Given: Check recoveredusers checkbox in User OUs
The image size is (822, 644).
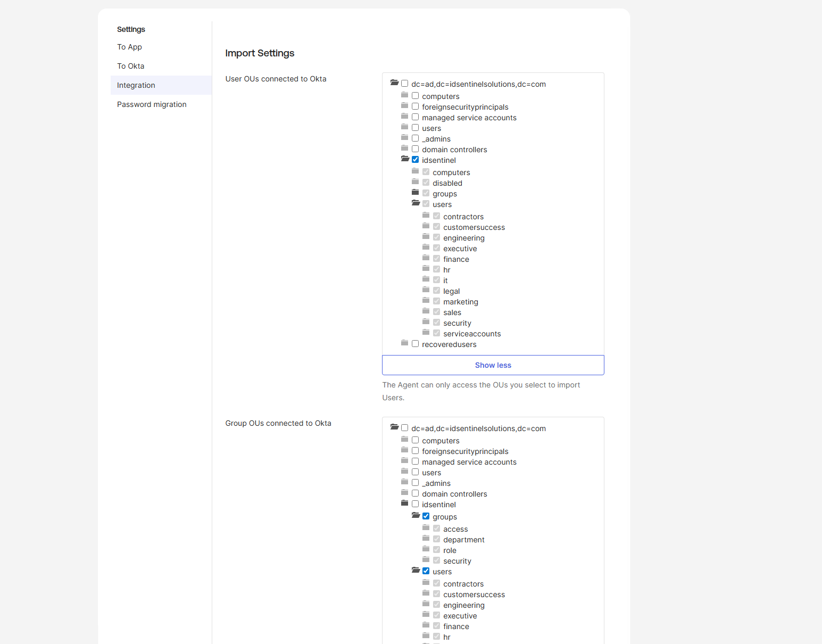Looking at the screenshot, I should tap(415, 344).
